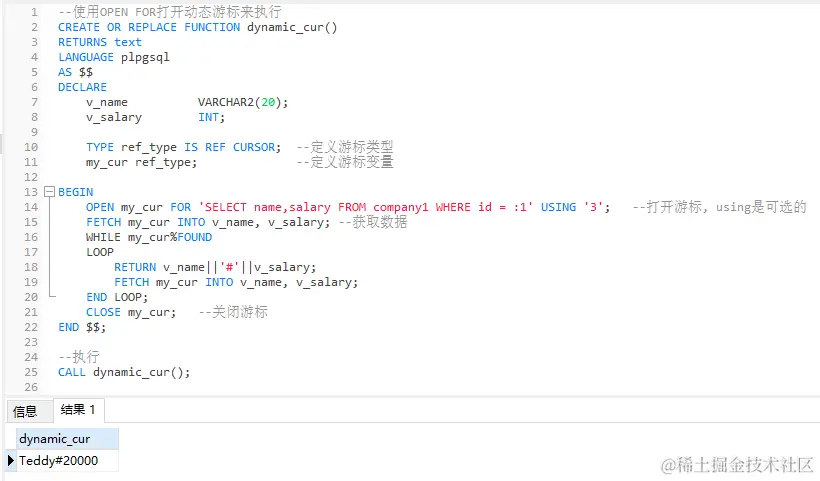Image resolution: width=820 pixels, height=481 pixels.
Task: Click the DECLARE keyword
Action: coord(82,87)
